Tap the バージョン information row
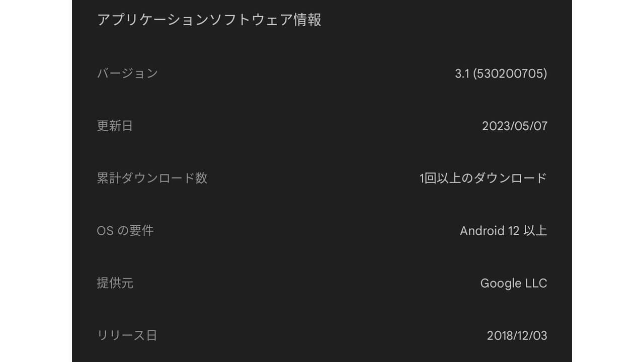 coord(322,73)
